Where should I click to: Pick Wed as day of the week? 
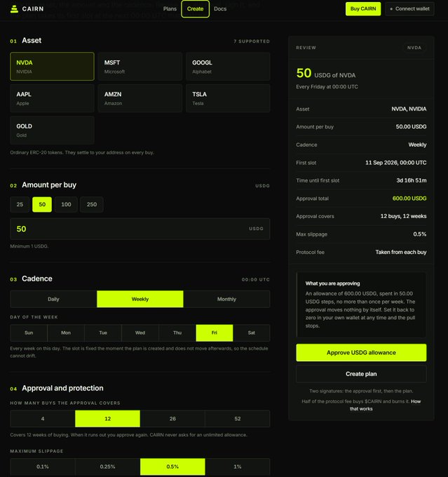click(140, 332)
